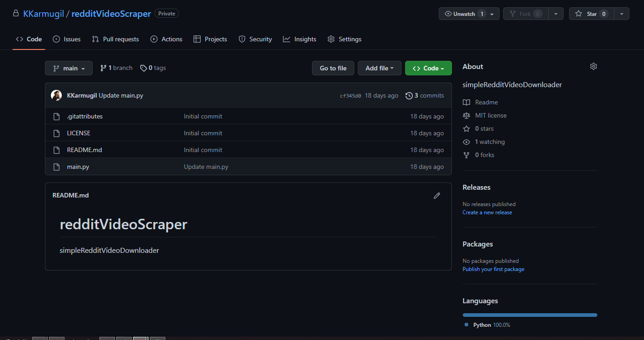Open the Add file dropdown
644x340 pixels.
(x=380, y=68)
